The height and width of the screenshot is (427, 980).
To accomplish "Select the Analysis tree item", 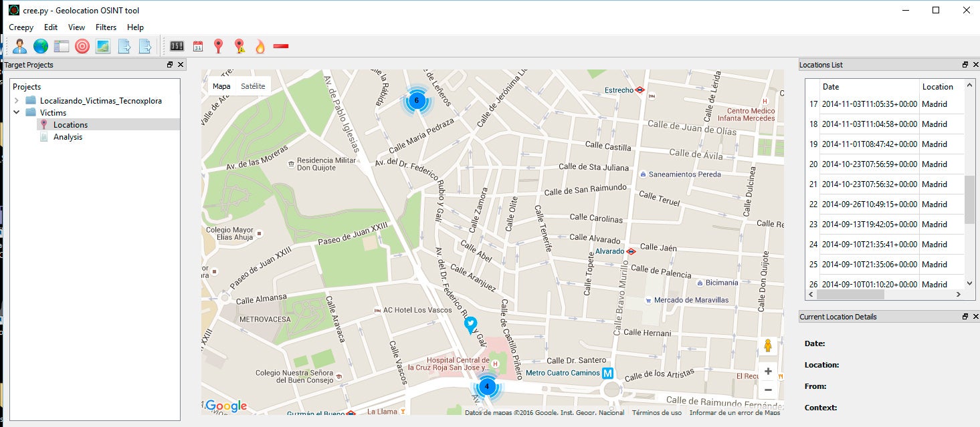I will coord(68,136).
